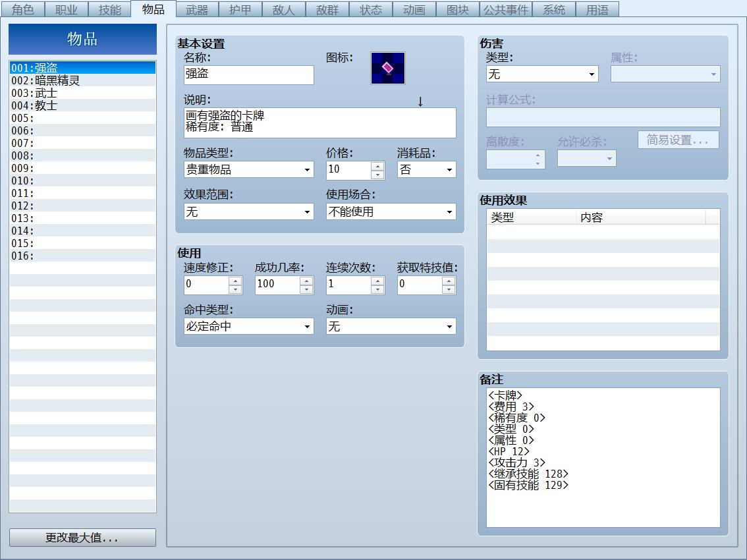Switch to the 公共事件 tab
Screen dimensions: 747x560
click(x=505, y=9)
